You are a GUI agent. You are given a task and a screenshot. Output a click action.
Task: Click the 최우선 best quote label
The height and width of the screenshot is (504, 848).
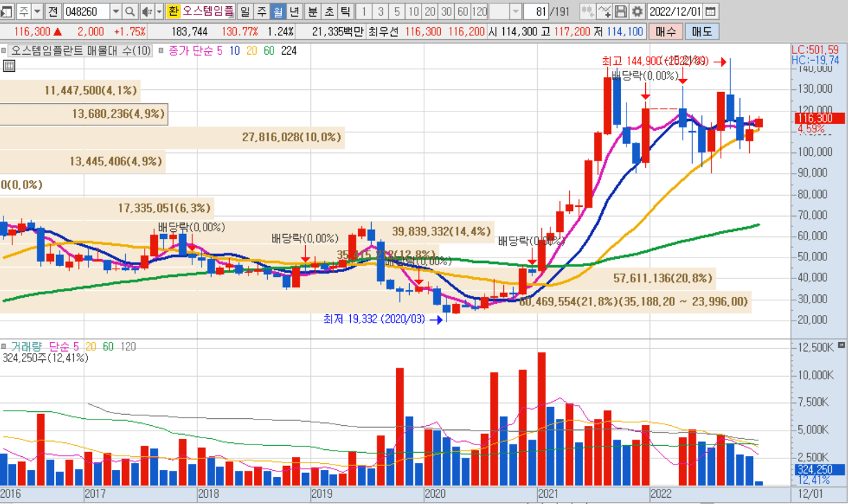(x=384, y=32)
